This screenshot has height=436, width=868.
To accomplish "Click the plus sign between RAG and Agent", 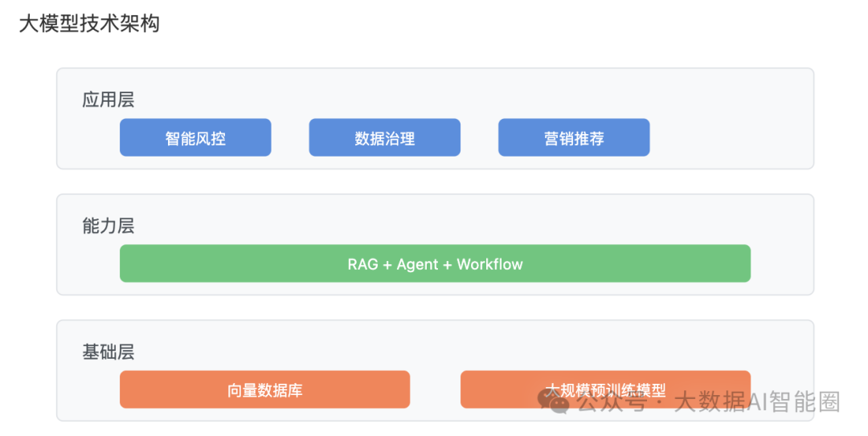I will 387,265.
